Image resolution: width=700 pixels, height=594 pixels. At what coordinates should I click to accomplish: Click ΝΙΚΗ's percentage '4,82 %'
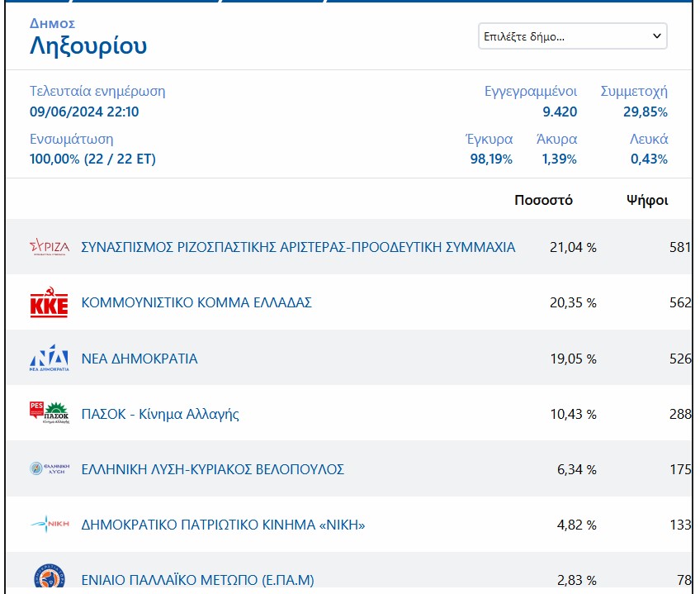(577, 525)
